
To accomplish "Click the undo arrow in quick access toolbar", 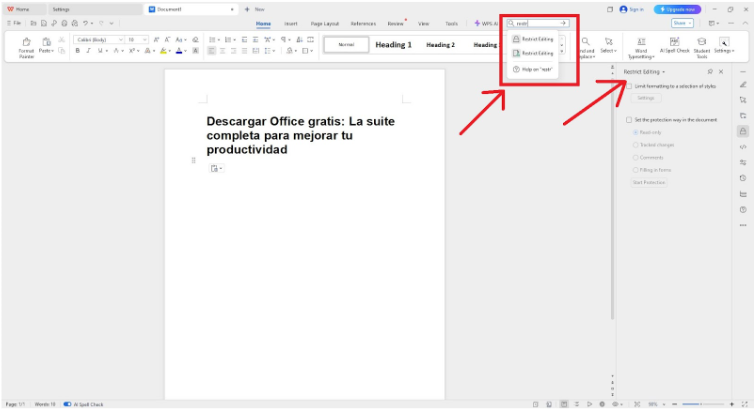I will [x=85, y=23].
